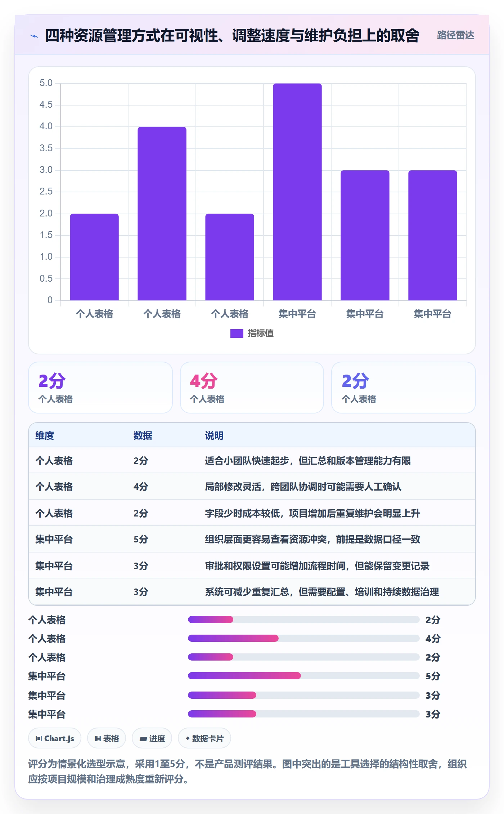Click the 2.5 y-axis label

(x=46, y=192)
